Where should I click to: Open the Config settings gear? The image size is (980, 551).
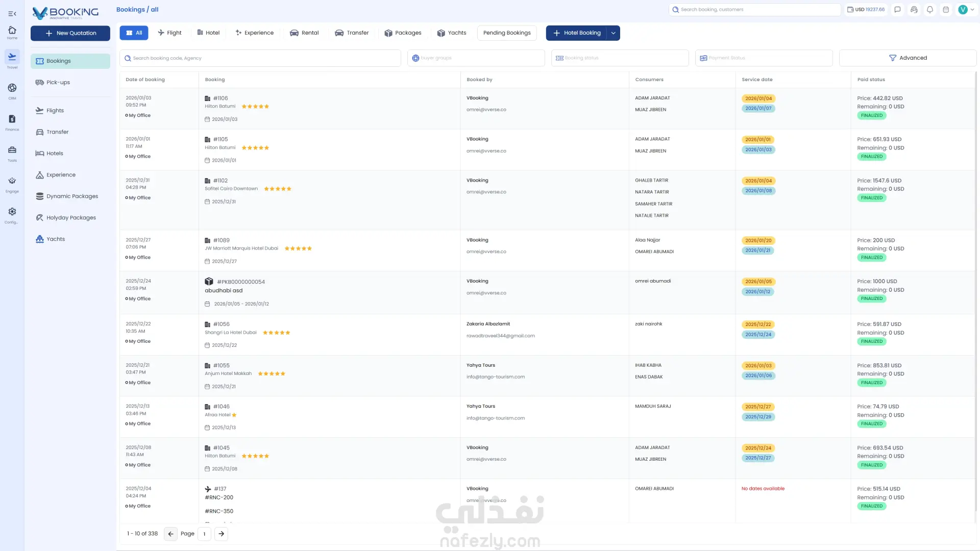point(12,215)
